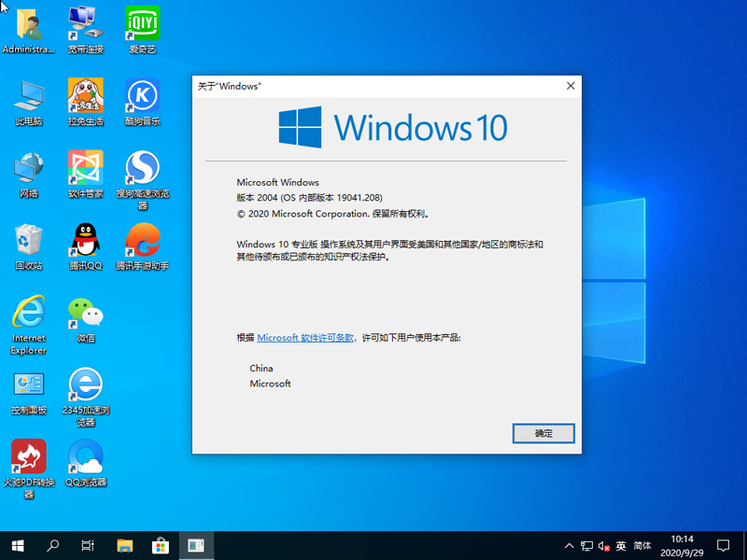The width and height of the screenshot is (747, 560).
Task: Click the 英 input language indicator
Action: coord(621,546)
